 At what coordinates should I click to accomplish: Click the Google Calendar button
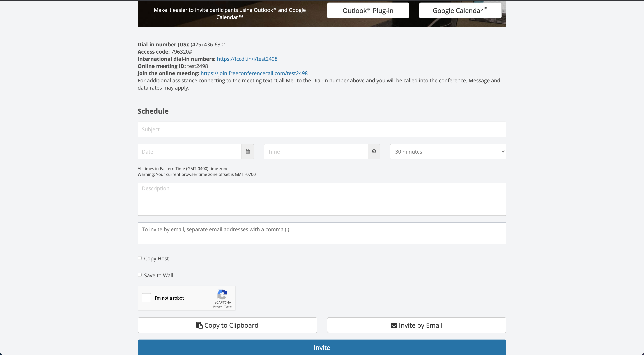(x=460, y=10)
